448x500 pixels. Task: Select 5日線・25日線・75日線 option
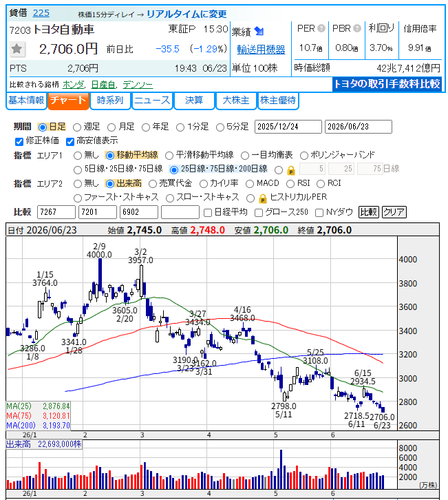pos(78,170)
